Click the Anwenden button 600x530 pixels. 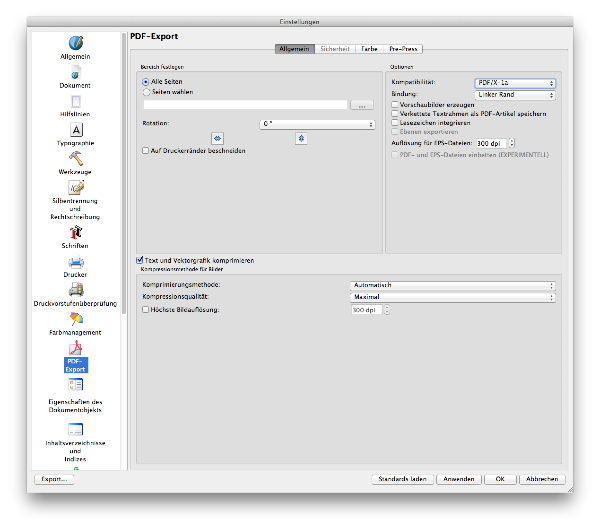[460, 479]
